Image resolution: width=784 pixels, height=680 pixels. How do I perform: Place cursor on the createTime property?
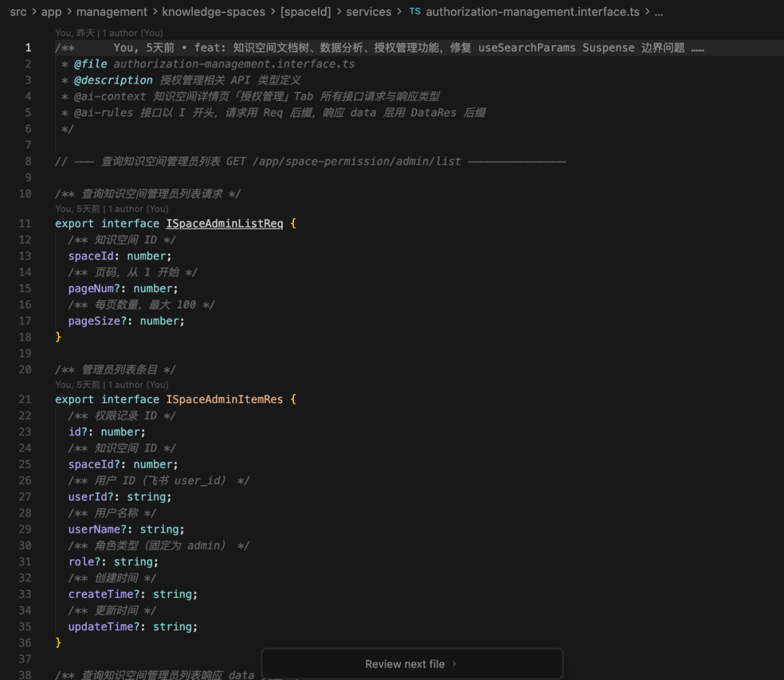coord(101,594)
